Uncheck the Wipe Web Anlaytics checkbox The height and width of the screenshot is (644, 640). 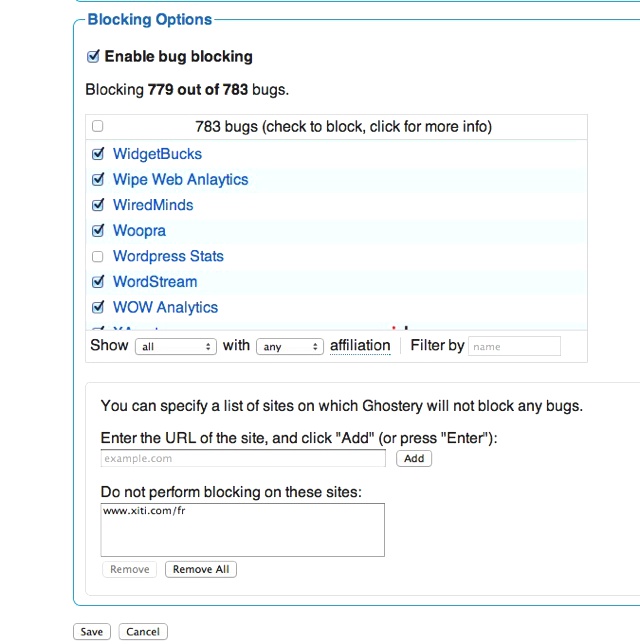[97, 180]
